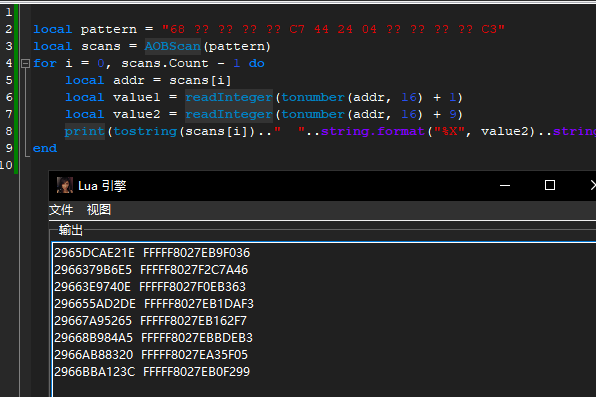Image resolution: width=596 pixels, height=397 pixels.
Task: Click string.format call on line 8
Action: click(x=372, y=131)
